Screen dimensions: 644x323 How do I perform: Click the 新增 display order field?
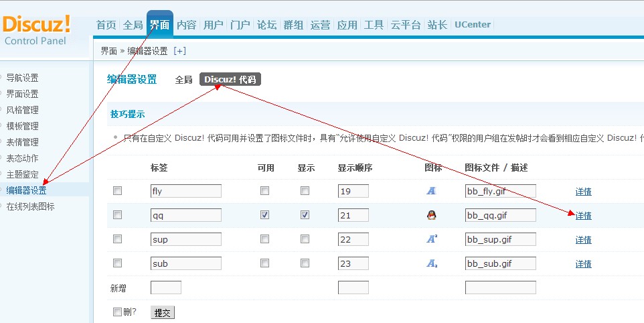pos(353,287)
